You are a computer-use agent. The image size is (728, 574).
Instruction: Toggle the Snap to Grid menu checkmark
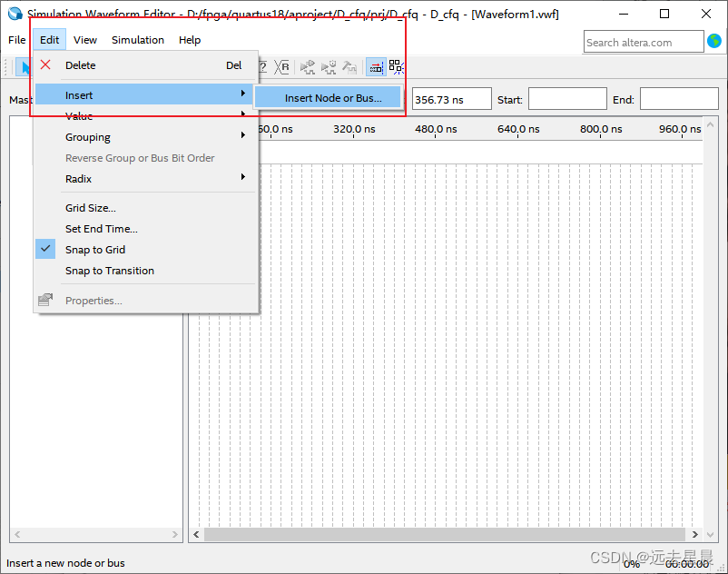pos(45,249)
